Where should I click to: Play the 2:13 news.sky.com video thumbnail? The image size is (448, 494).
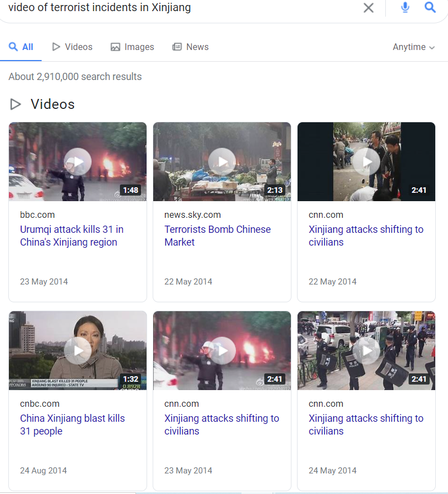[x=222, y=162]
